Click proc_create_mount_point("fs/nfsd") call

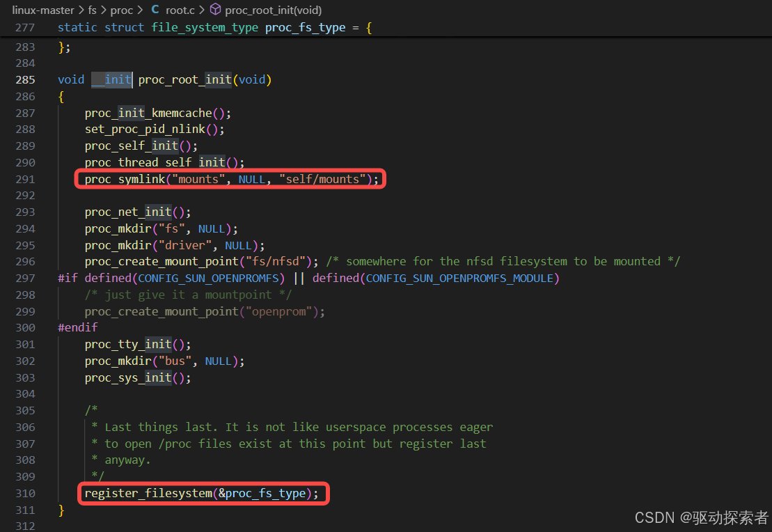[201, 262]
